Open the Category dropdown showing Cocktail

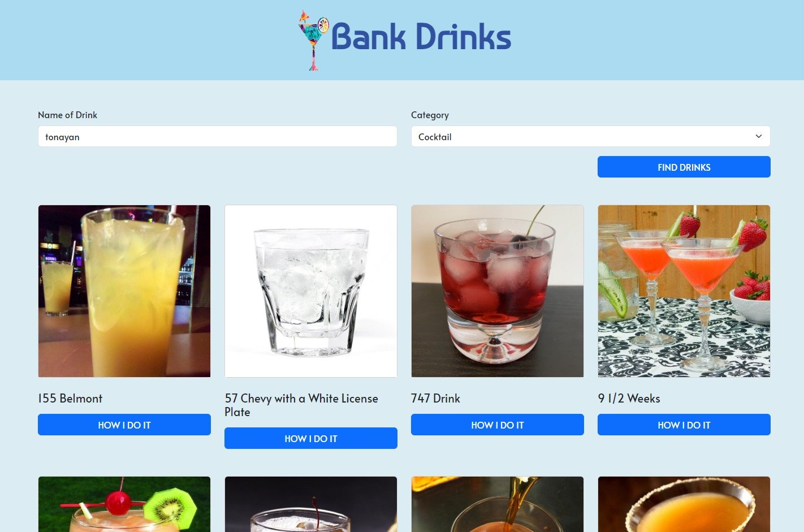click(x=591, y=136)
